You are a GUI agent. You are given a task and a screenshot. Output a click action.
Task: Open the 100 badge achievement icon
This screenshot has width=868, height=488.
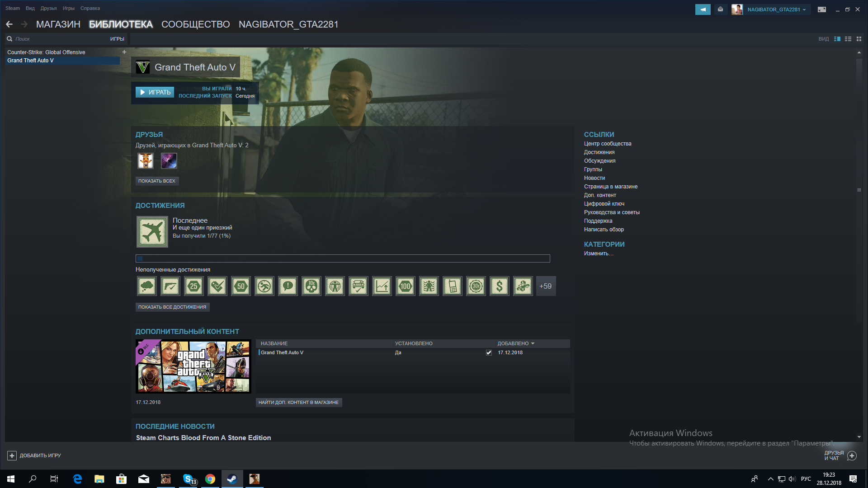pos(406,286)
